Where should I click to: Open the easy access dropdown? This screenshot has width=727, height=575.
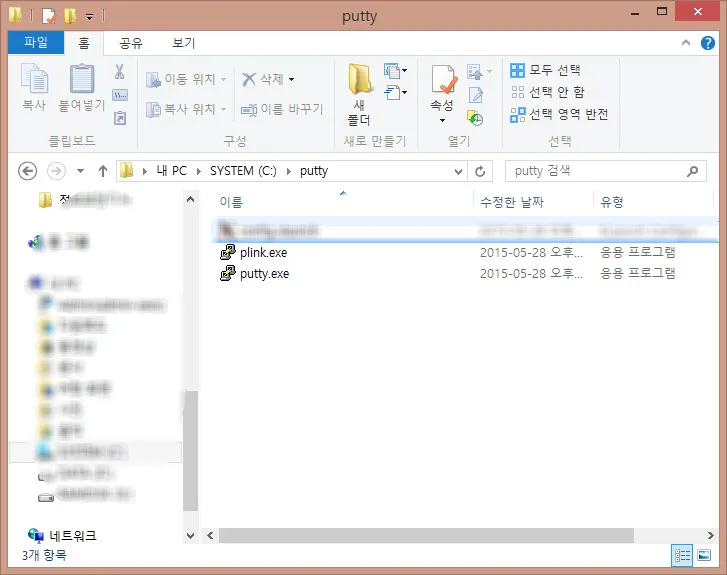(395, 92)
